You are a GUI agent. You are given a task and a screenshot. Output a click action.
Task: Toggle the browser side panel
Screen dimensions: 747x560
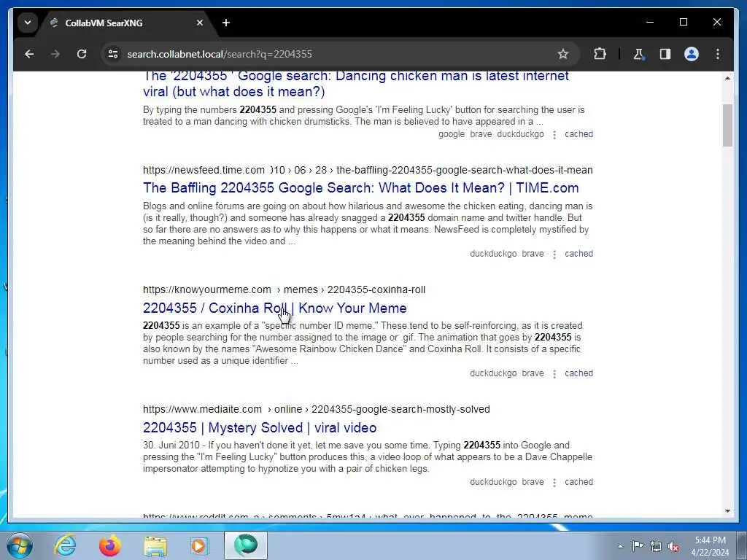click(x=665, y=54)
